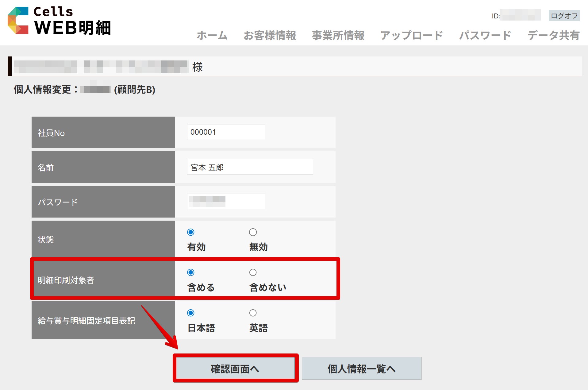Viewport: 588px width, 390px height.
Task: Focus the 社員No input field
Action: click(226, 132)
